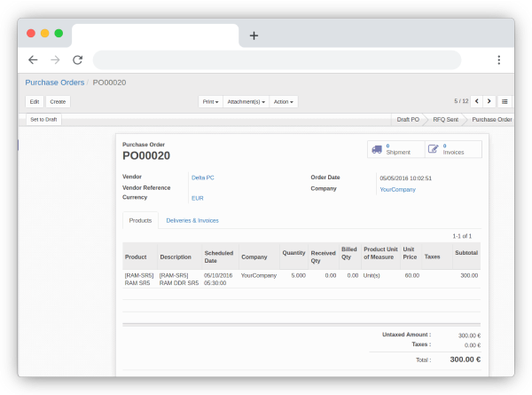Viewport: 532px width, 395px height.
Task: Open the browser three-dot menu
Action: (498, 60)
